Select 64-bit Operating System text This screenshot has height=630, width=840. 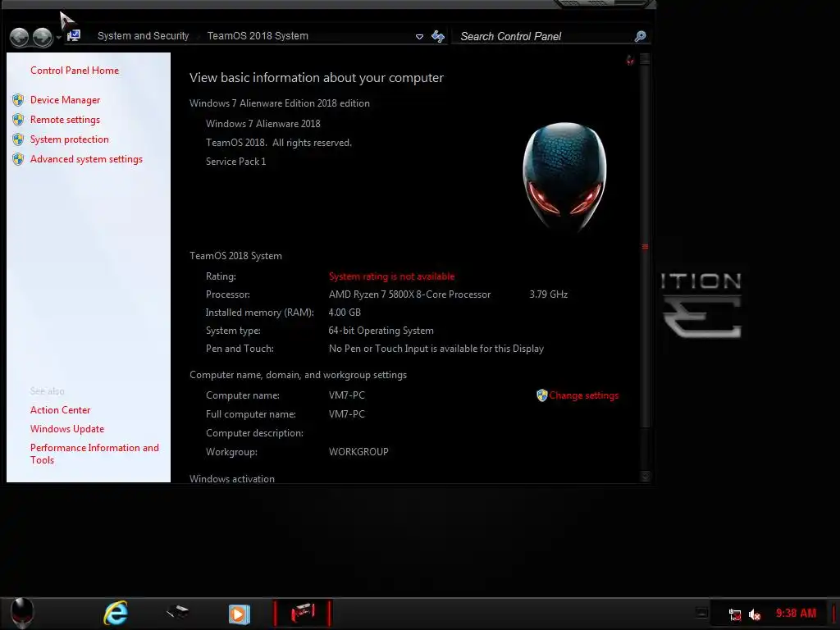(381, 331)
